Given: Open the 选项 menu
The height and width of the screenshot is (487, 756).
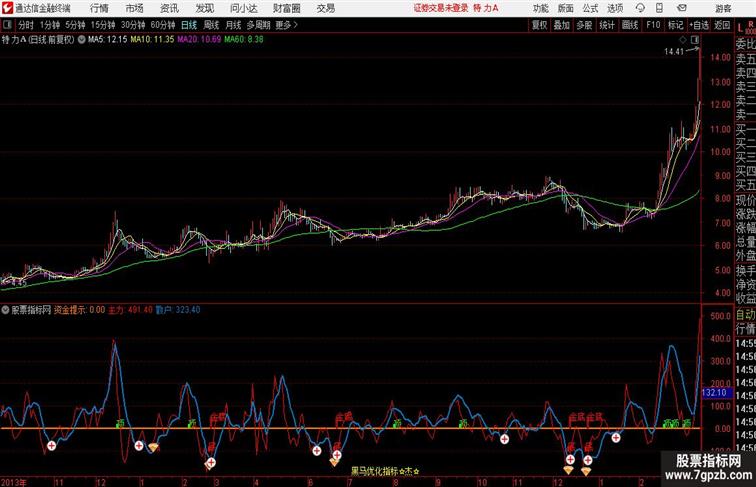Looking at the screenshot, I should pos(615,8).
